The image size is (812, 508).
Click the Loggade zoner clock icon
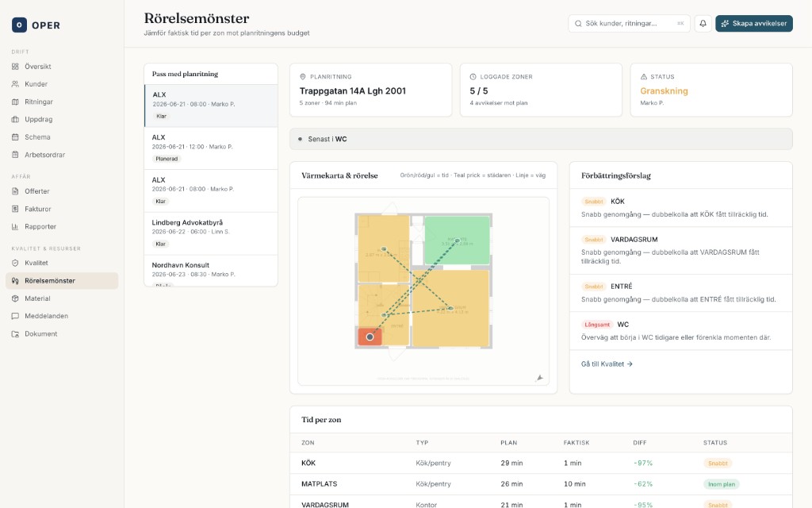(473, 77)
